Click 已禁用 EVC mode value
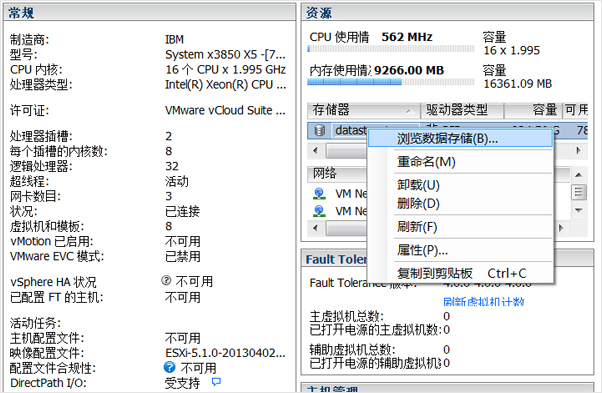Image resolution: width=602 pixels, height=393 pixels. (182, 256)
